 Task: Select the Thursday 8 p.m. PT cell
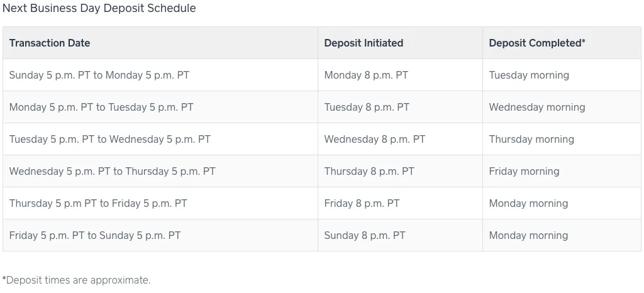point(400,171)
